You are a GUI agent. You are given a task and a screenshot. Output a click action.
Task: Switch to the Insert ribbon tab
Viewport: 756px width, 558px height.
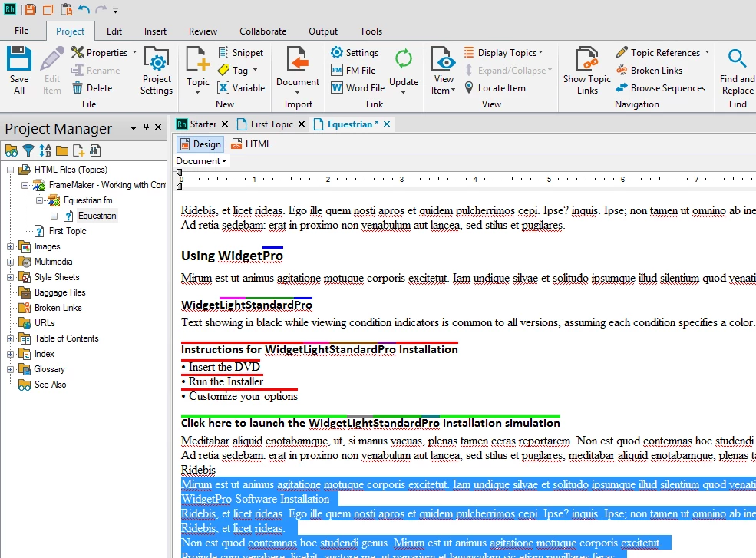click(155, 31)
